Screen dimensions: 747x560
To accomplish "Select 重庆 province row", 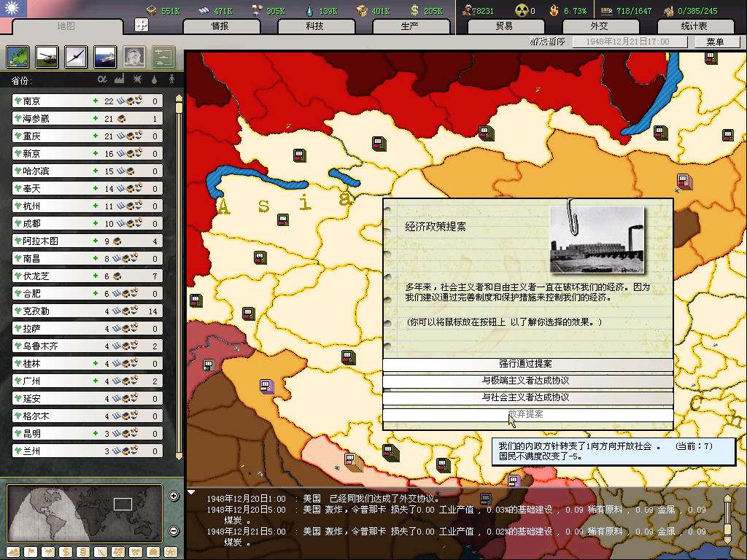I will (88, 136).
